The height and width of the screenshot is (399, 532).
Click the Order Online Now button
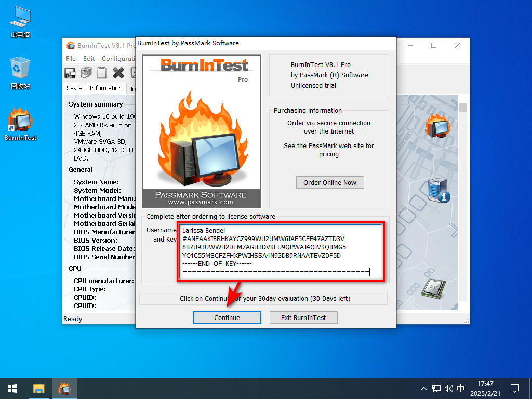(330, 182)
